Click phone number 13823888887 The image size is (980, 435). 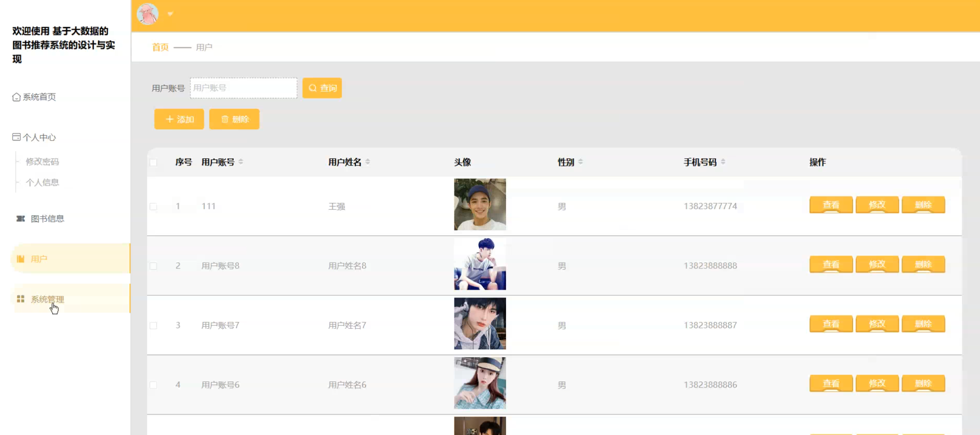click(x=710, y=325)
